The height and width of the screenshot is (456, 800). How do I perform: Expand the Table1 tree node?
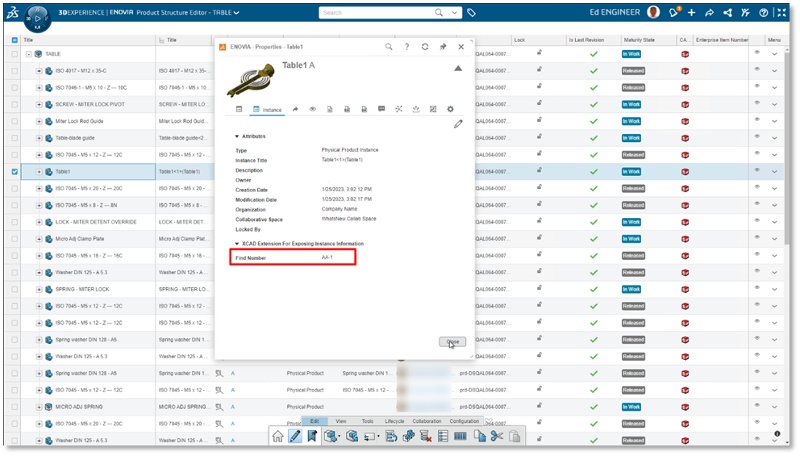tap(39, 172)
